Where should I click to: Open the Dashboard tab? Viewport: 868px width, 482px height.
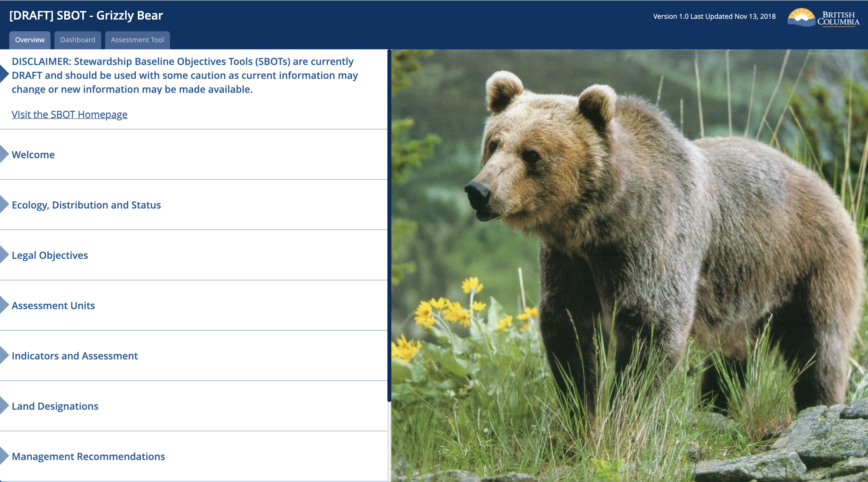pos(78,40)
